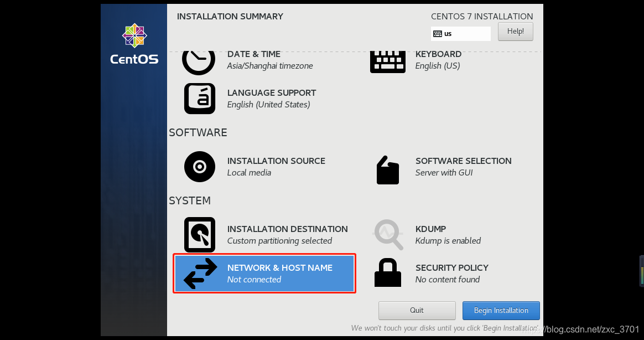This screenshot has height=340, width=644.
Task: Open the Date & Time clock icon
Action: click(x=199, y=63)
